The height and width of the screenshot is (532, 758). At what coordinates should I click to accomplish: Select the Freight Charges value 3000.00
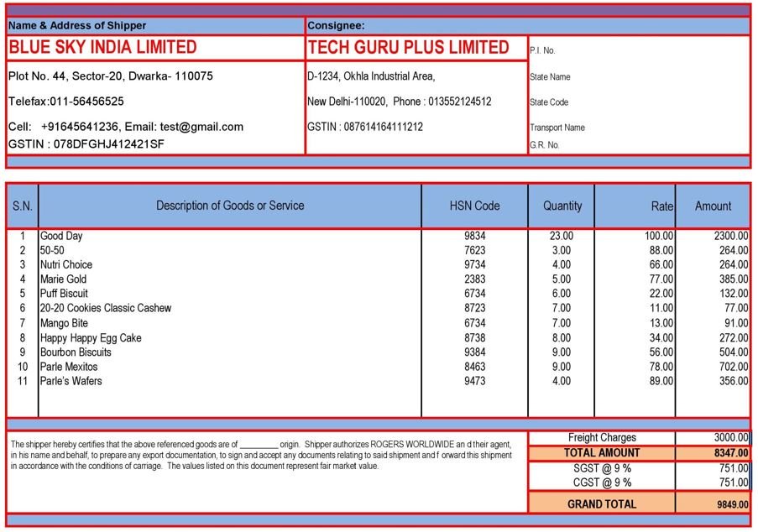tap(731, 437)
